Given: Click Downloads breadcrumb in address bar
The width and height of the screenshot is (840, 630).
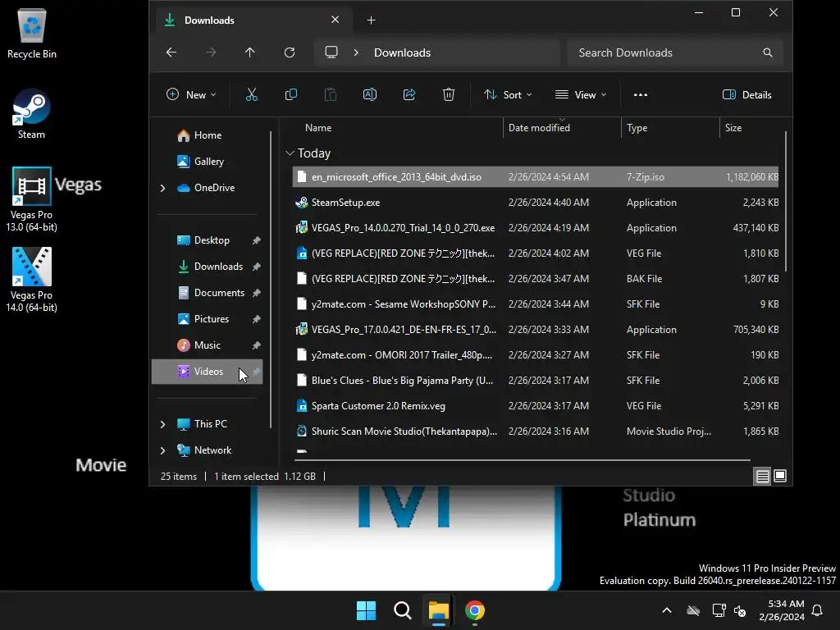Looking at the screenshot, I should [402, 52].
